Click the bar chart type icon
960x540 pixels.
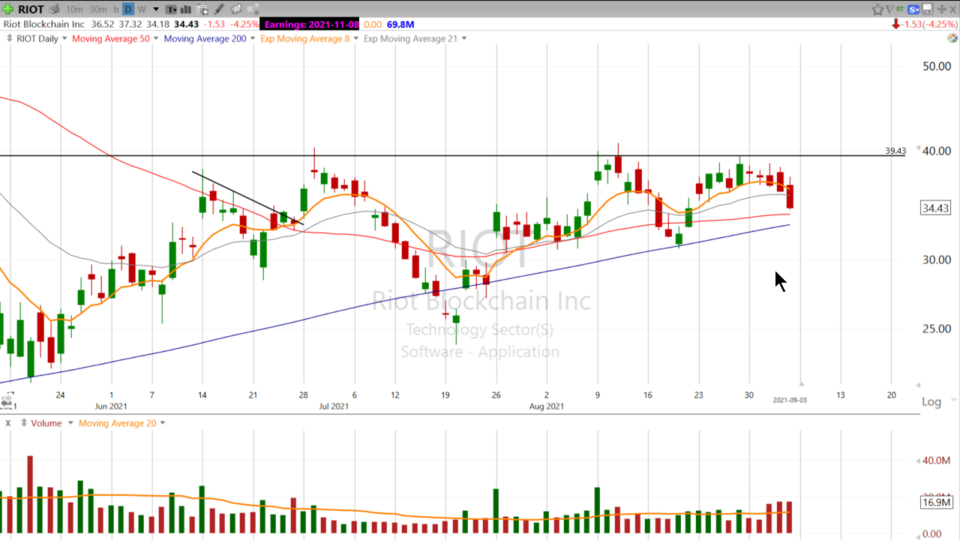click(x=186, y=9)
